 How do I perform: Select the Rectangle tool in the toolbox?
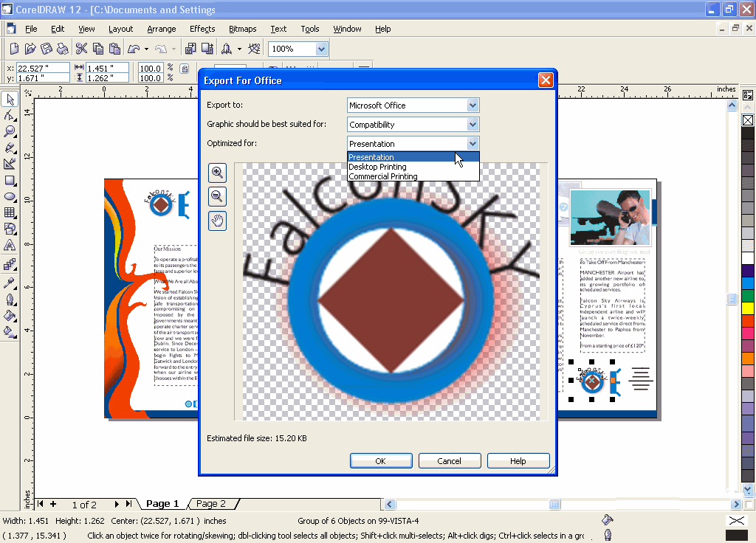coord(10,181)
